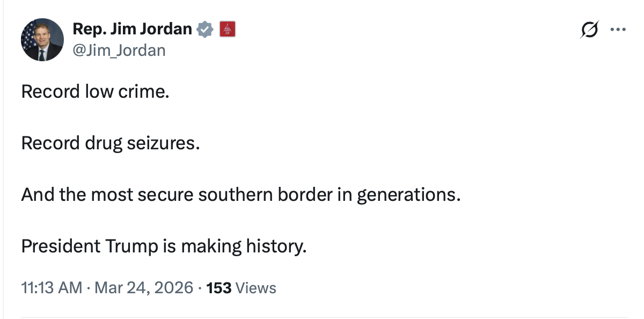Viewport: 644px width, 319px height.
Task: Click the word "Trump" in the tweet
Action: point(131,247)
